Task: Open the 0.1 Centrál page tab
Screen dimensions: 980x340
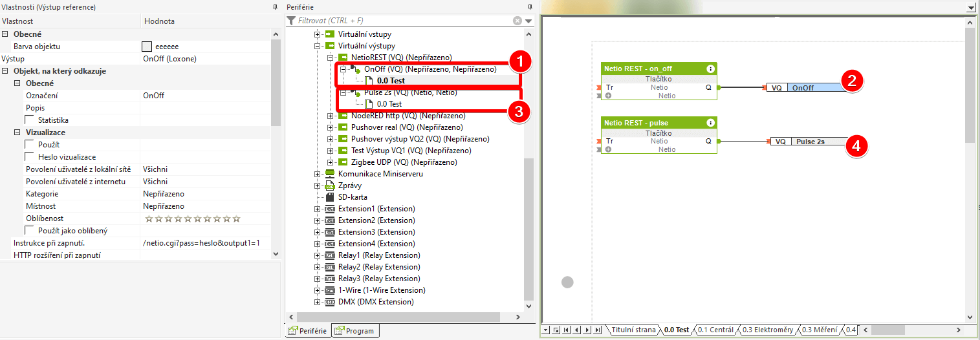Action: 715,330
